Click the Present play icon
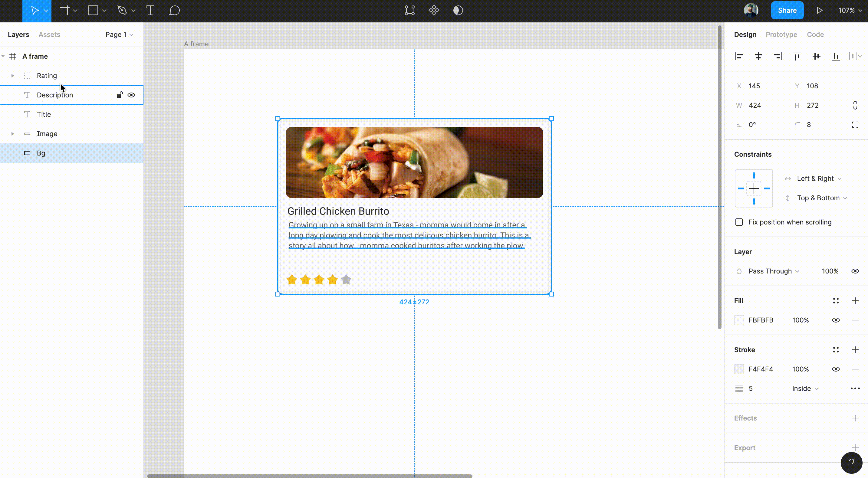The height and width of the screenshot is (478, 868). click(820, 11)
